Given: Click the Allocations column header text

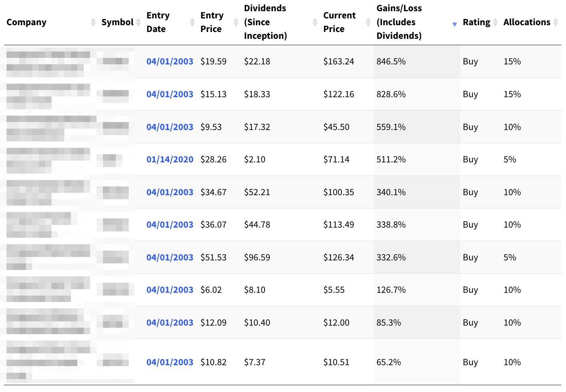Looking at the screenshot, I should [527, 22].
